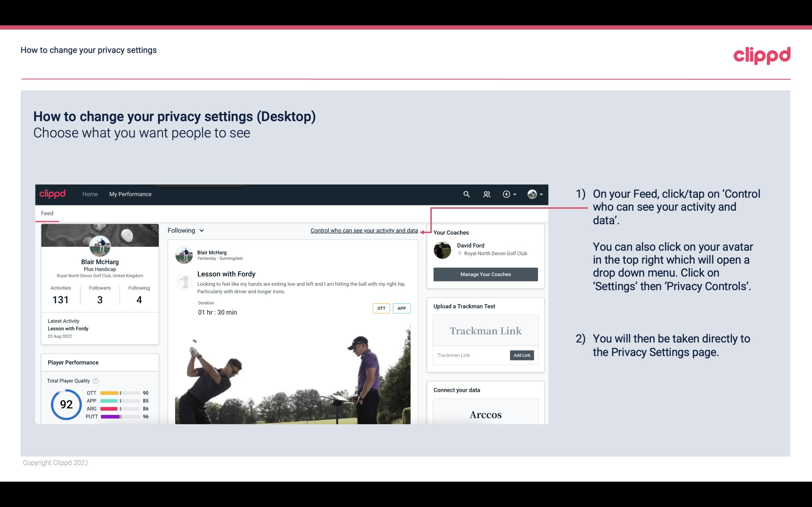Expand the Following dropdown on feed
The width and height of the screenshot is (812, 507).
click(x=185, y=230)
